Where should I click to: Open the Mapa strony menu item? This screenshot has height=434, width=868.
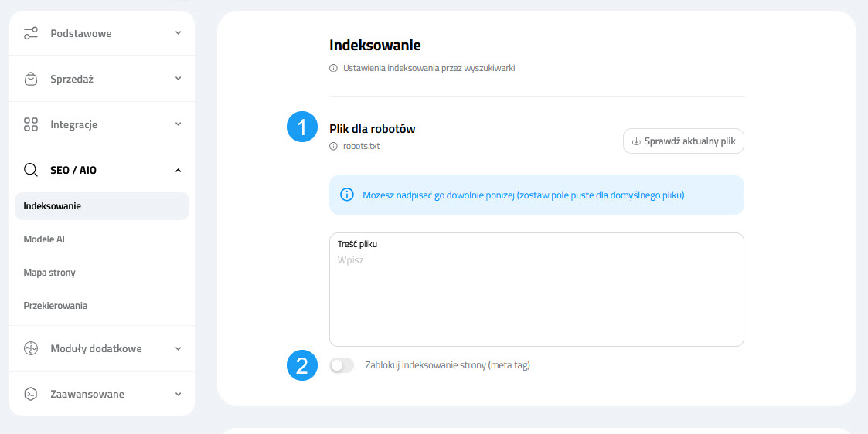tap(49, 273)
